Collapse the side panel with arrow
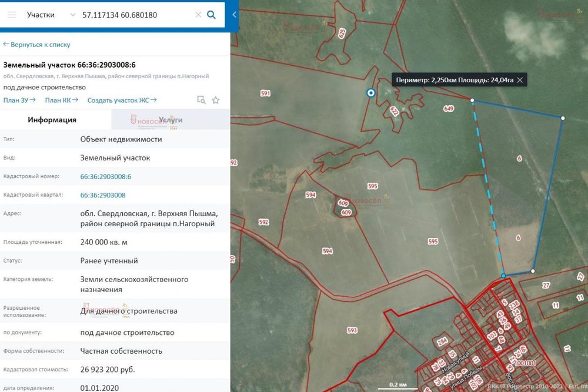This screenshot has height=392, width=588. pos(234,15)
